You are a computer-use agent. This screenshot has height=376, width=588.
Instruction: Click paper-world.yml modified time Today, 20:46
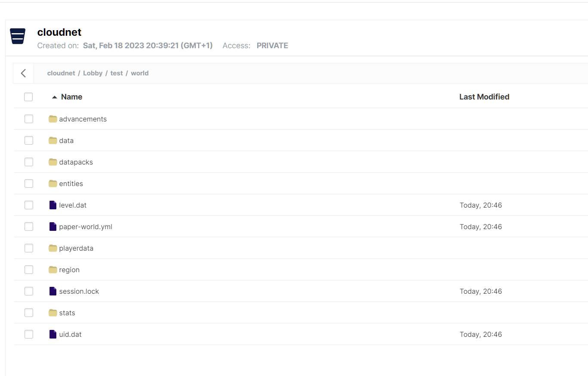tap(481, 227)
